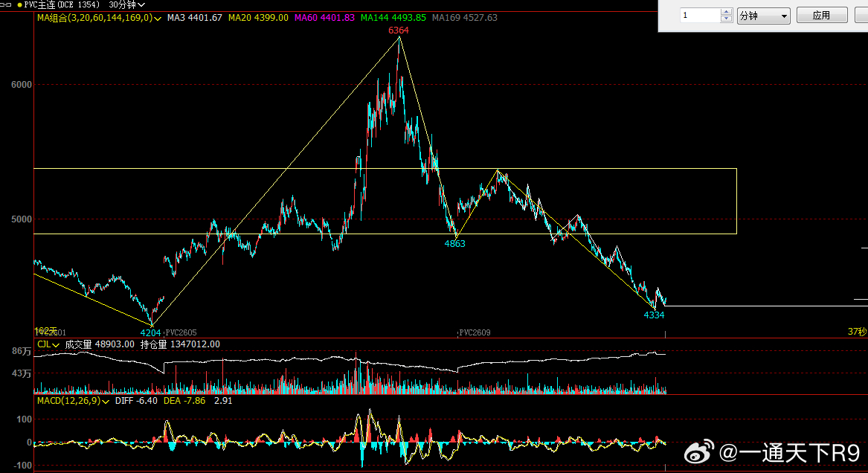The height and width of the screenshot is (473, 868).
Task: Open the 分钟 unit combo box
Action: coord(763,16)
